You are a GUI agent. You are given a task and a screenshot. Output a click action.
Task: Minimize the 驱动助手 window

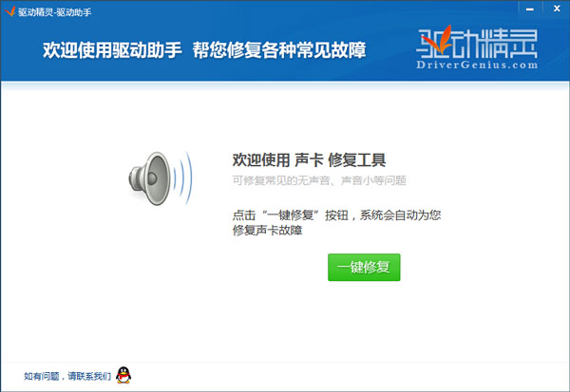(x=530, y=9)
